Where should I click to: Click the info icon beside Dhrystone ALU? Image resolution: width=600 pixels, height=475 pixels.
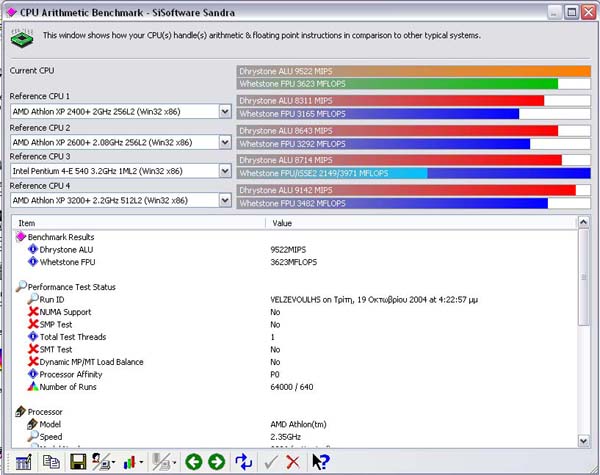click(33, 249)
